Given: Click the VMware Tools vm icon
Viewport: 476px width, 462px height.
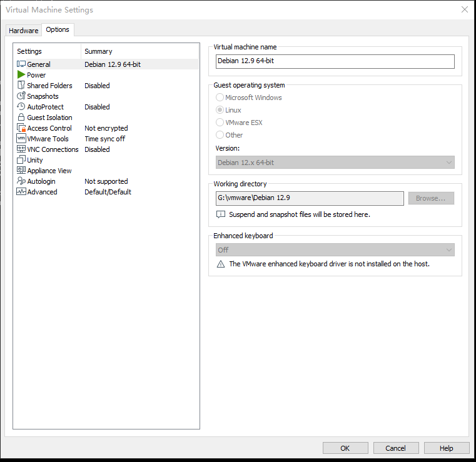Looking at the screenshot, I should (21, 138).
